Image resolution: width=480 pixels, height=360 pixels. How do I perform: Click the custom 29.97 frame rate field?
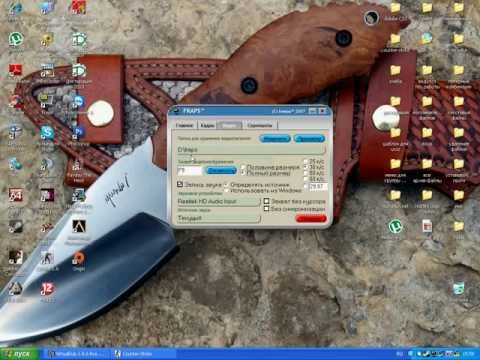(x=317, y=186)
